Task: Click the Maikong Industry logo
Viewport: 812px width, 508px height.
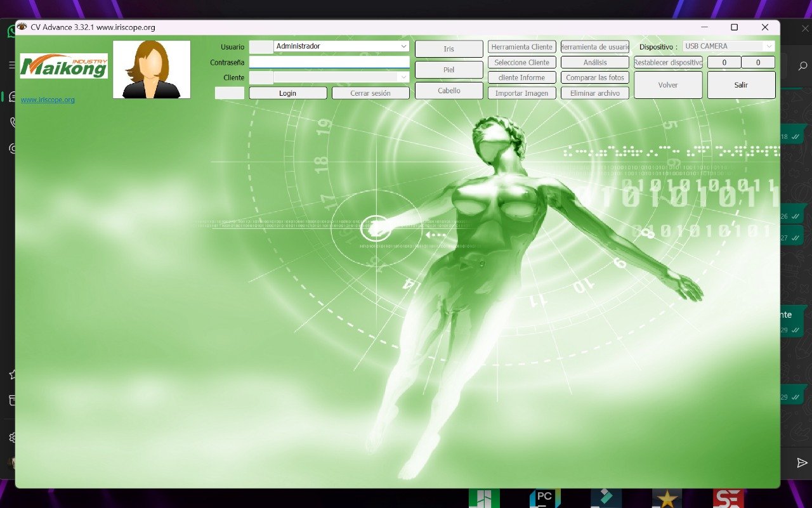Action: pyautogui.click(x=63, y=66)
